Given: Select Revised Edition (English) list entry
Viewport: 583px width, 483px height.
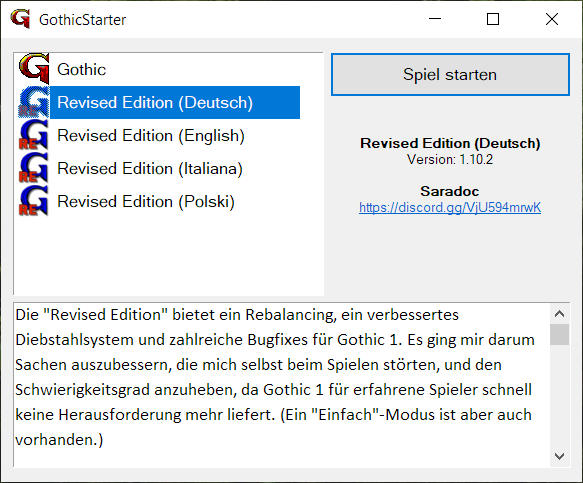Looking at the screenshot, I should coord(151,136).
